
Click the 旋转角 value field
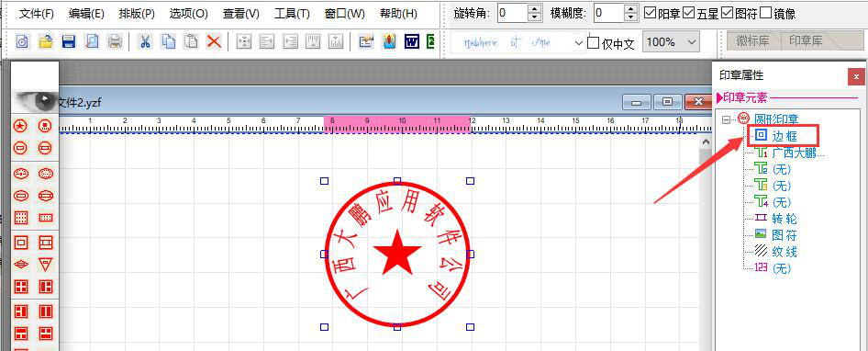[x=512, y=13]
